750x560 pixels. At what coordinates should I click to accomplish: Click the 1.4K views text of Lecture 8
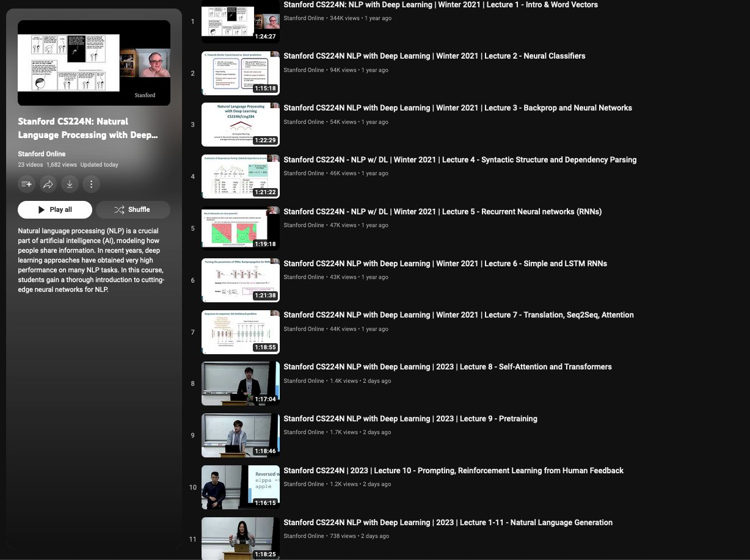point(344,381)
